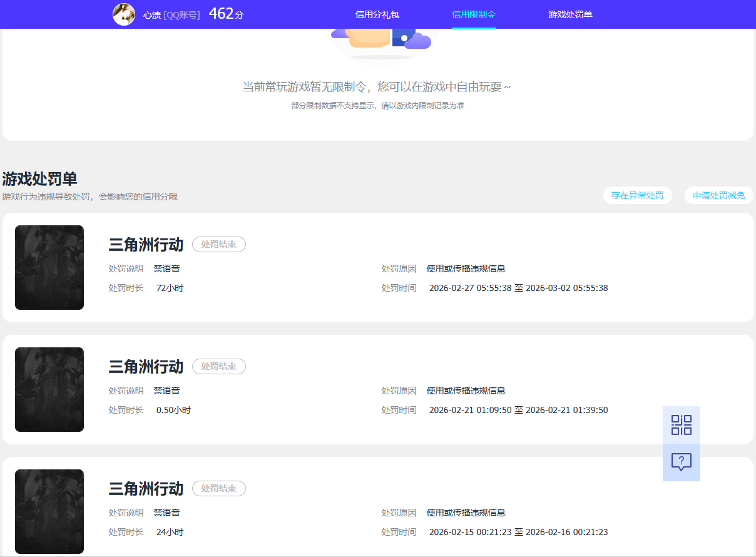The width and height of the screenshot is (756, 557).
Task: Click the time range starting 2026-02-27 05:55:38
Action: coord(519,289)
